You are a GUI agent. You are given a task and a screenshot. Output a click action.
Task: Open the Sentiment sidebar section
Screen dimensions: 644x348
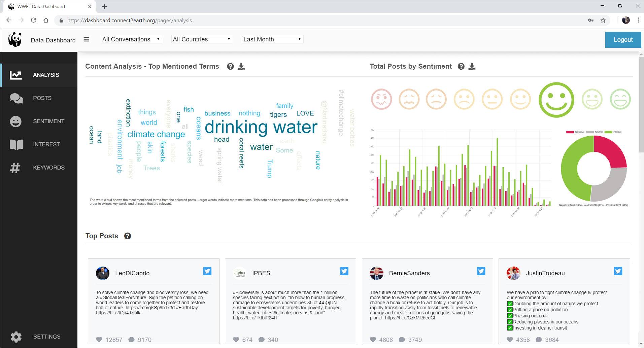[39, 121]
